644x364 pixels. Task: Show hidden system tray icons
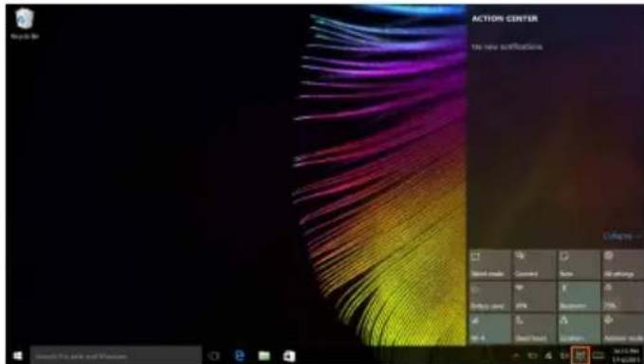coord(517,355)
